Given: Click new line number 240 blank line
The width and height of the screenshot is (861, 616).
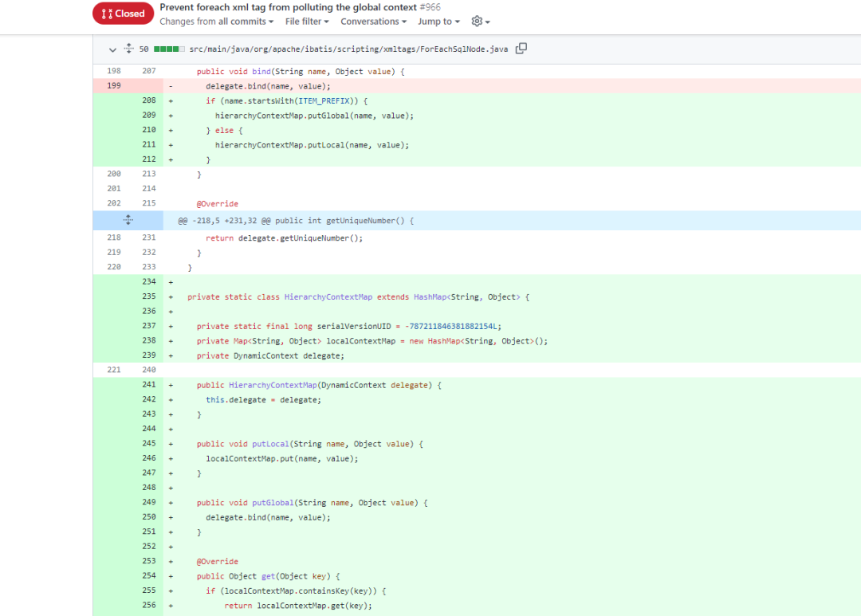Looking at the screenshot, I should pos(149,370).
